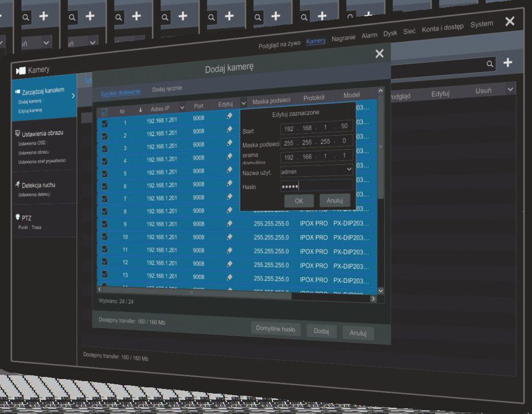Uncheck the checkbox for camera row 13
This screenshot has width=532, height=414.
click(x=104, y=274)
